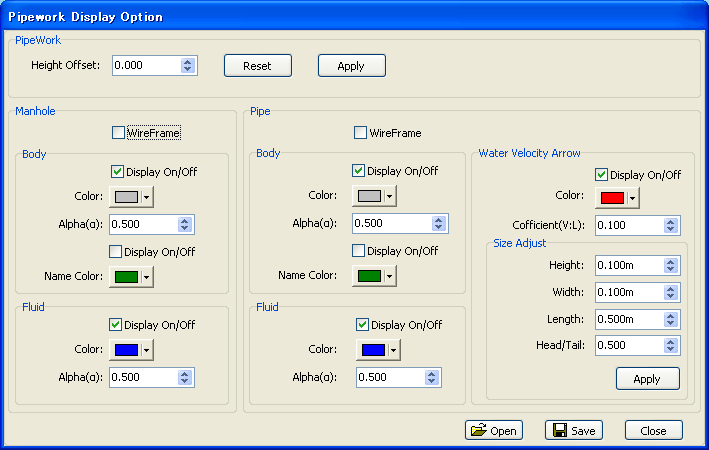Click the red Water Velocity Arrow swatch
Screen dimensions: 709x450
[x=613, y=198]
